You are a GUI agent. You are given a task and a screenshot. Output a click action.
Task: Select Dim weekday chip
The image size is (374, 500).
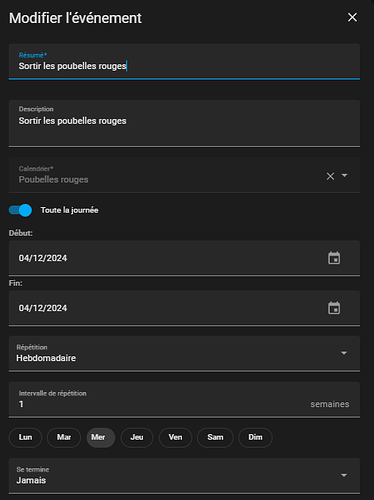(255, 437)
